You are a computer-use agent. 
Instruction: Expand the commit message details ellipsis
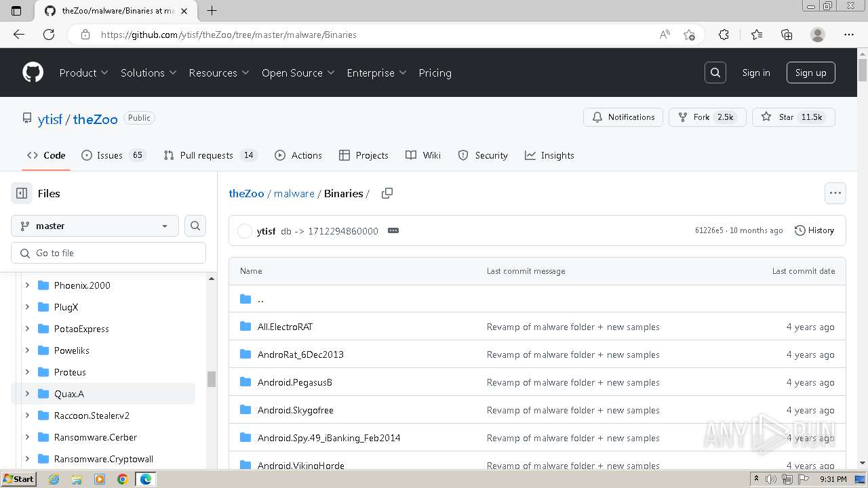coord(393,230)
